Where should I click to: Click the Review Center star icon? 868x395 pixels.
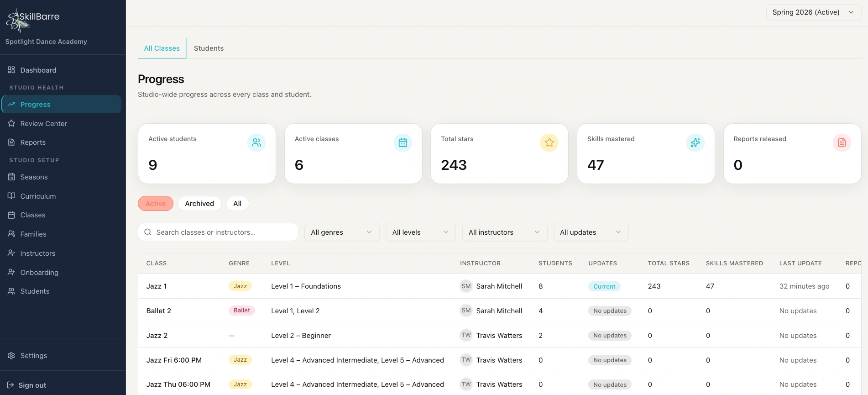11,123
